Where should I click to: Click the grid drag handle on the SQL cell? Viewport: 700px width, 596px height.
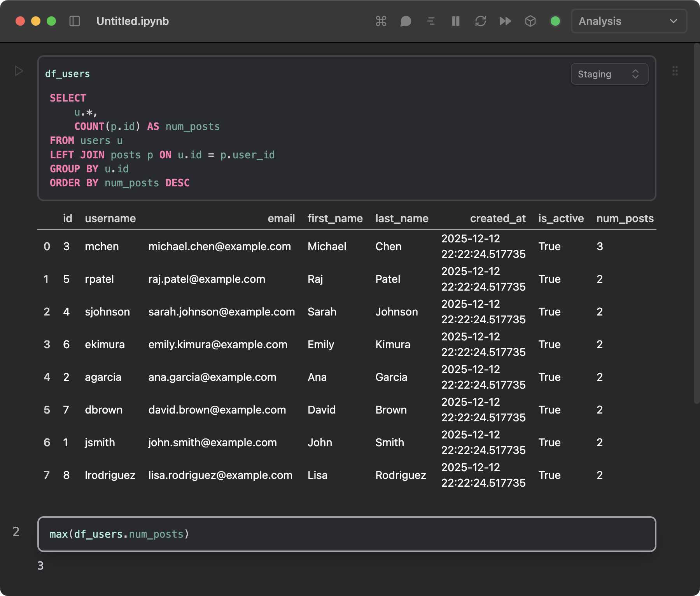pos(675,71)
